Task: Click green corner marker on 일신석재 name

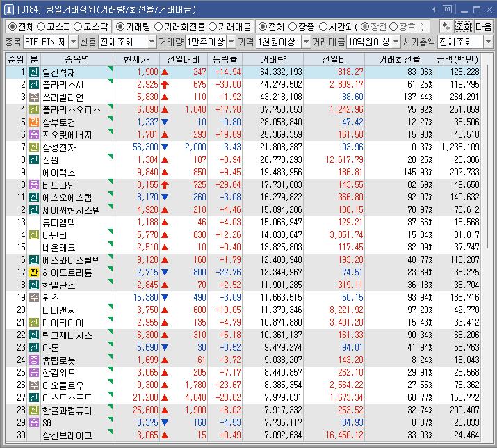Action: [x=111, y=69]
